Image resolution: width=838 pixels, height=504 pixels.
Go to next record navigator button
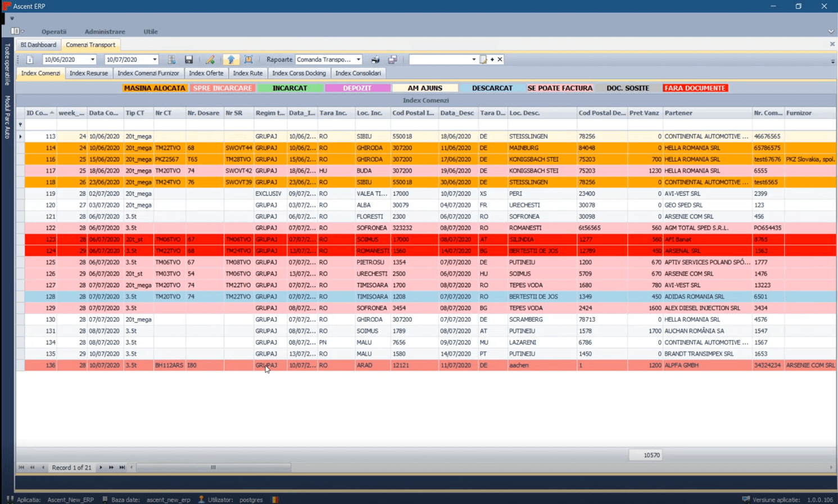click(101, 467)
